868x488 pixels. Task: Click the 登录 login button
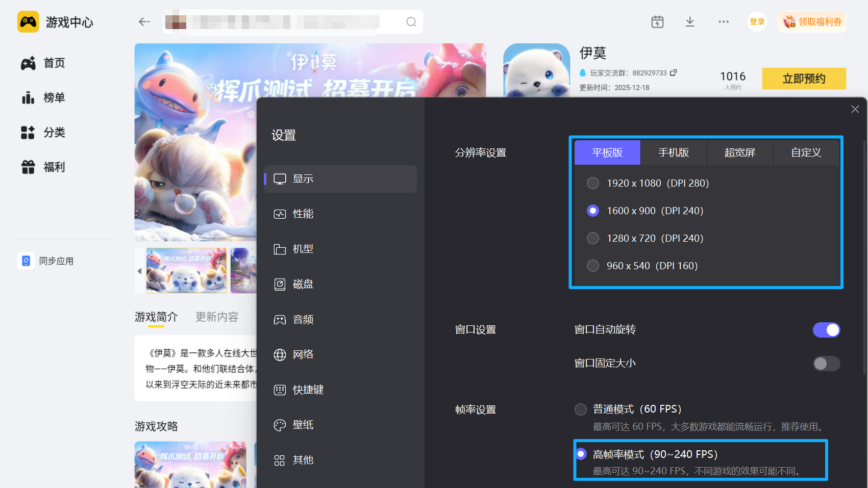click(757, 21)
